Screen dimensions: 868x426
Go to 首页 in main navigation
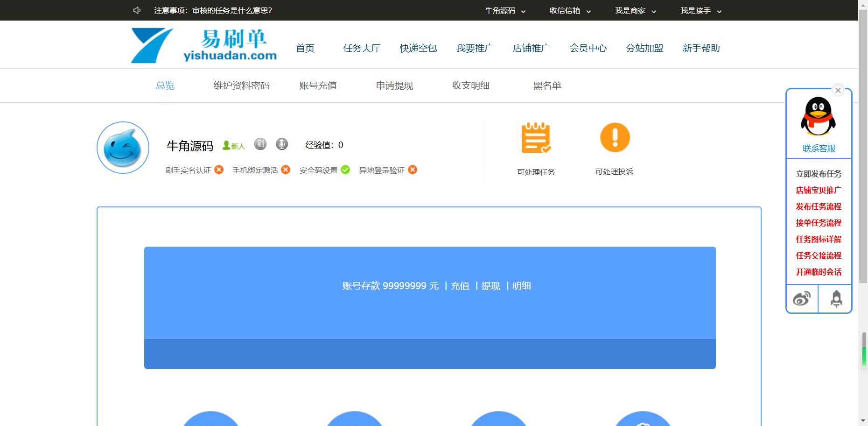[x=305, y=48]
